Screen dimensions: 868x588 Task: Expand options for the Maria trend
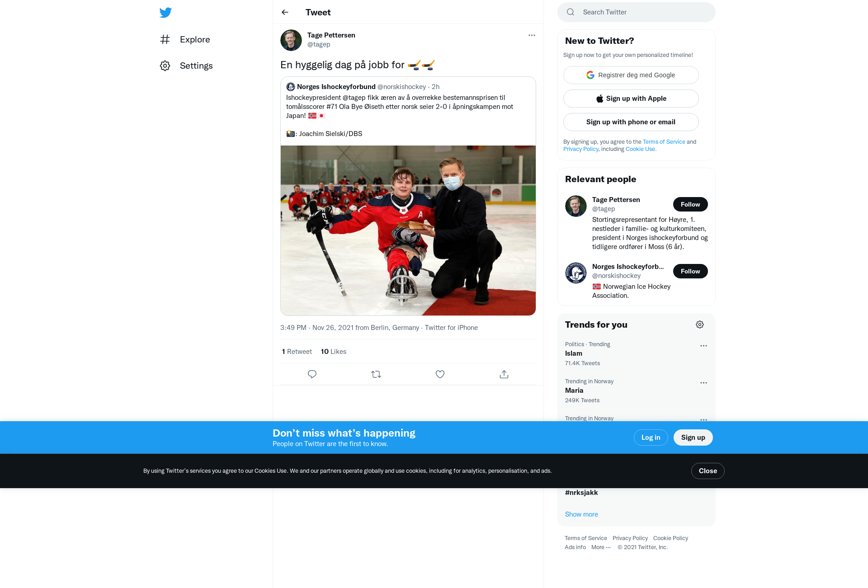[703, 383]
